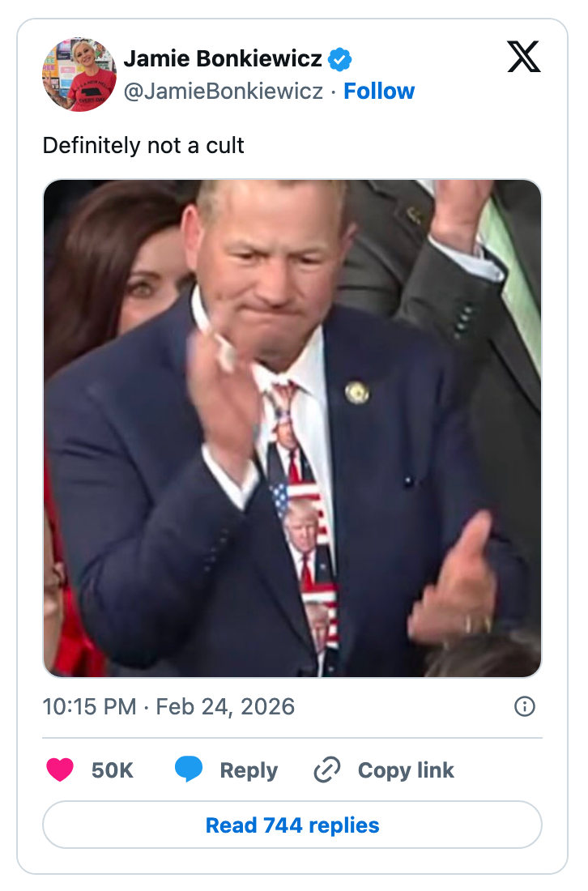Viewport: 588px width, 891px height.
Task: Click the lapel pin in the photo
Action: click(x=357, y=393)
